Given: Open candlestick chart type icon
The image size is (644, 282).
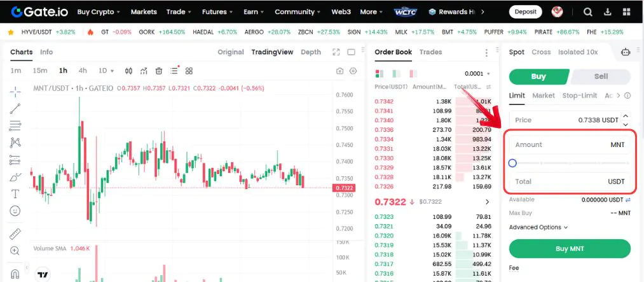Looking at the screenshot, I should (x=128, y=71).
